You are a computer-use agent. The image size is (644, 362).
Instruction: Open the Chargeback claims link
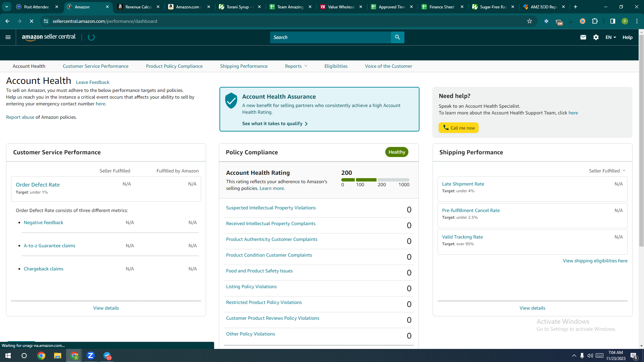(x=44, y=269)
